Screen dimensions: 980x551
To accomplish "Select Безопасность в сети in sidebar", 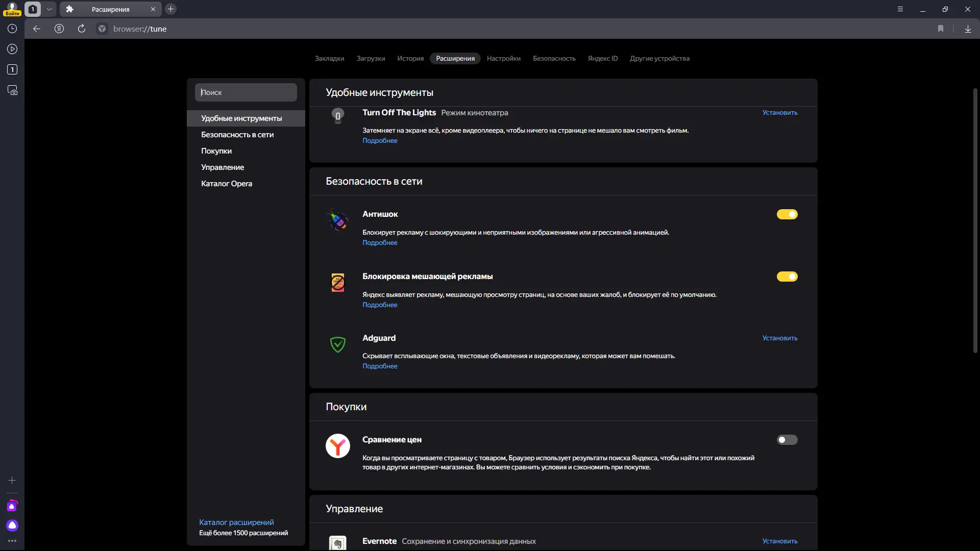I will pyautogui.click(x=237, y=135).
